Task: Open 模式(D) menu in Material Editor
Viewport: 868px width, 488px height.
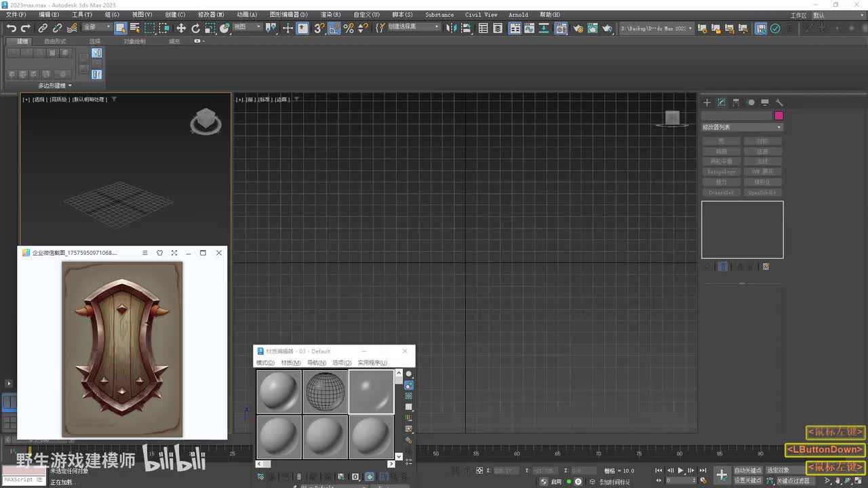Action: [x=265, y=363]
